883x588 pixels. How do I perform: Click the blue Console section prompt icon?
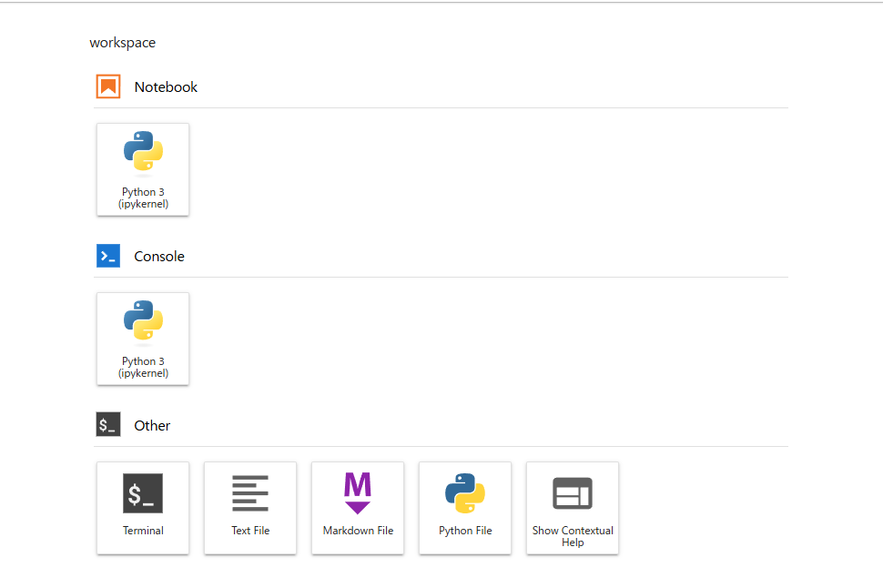click(108, 256)
